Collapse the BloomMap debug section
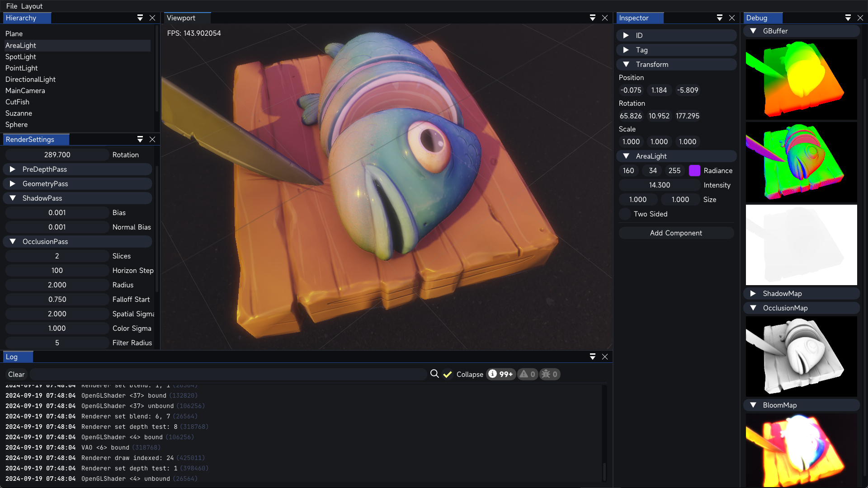 point(802,405)
